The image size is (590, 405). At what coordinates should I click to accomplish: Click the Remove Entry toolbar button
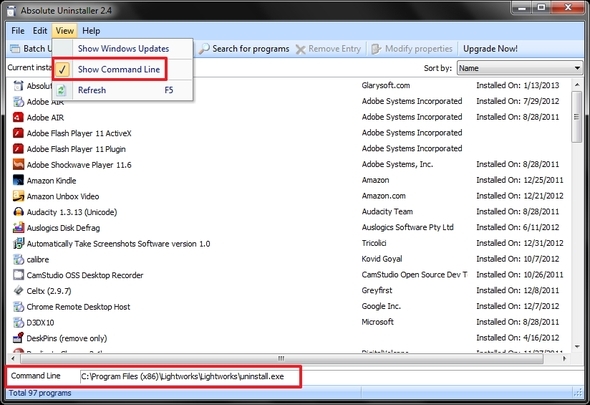click(x=328, y=49)
